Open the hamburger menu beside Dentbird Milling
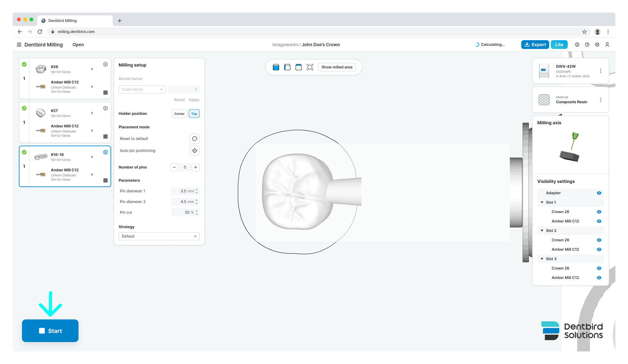 [x=19, y=45]
